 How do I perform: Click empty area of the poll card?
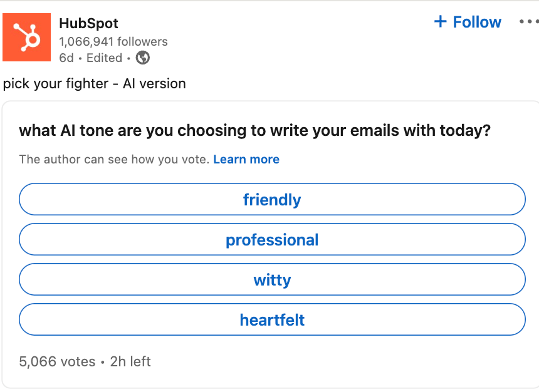pos(376,362)
